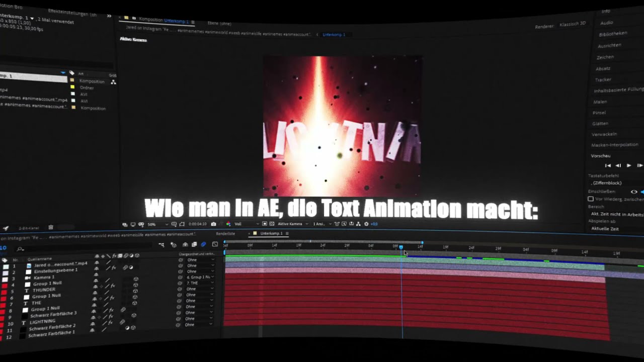Open the Absatz panel
This screenshot has width=644, height=362.
point(603,68)
